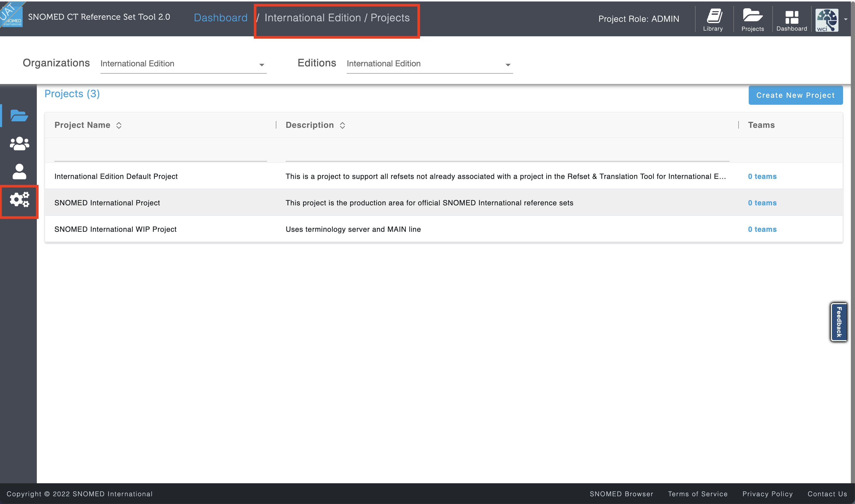
Task: Click Create New Project button
Action: click(795, 95)
